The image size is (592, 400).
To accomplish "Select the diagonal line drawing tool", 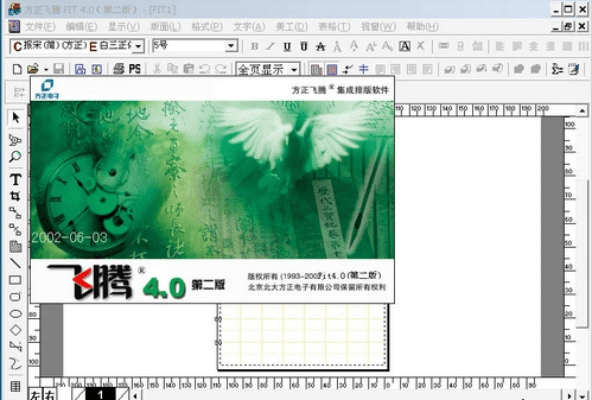I will (15, 263).
